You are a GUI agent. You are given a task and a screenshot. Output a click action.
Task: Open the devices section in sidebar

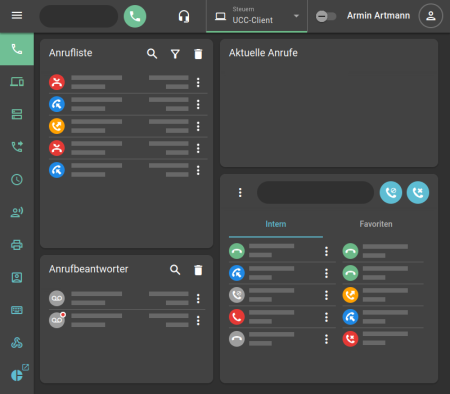pos(17,82)
